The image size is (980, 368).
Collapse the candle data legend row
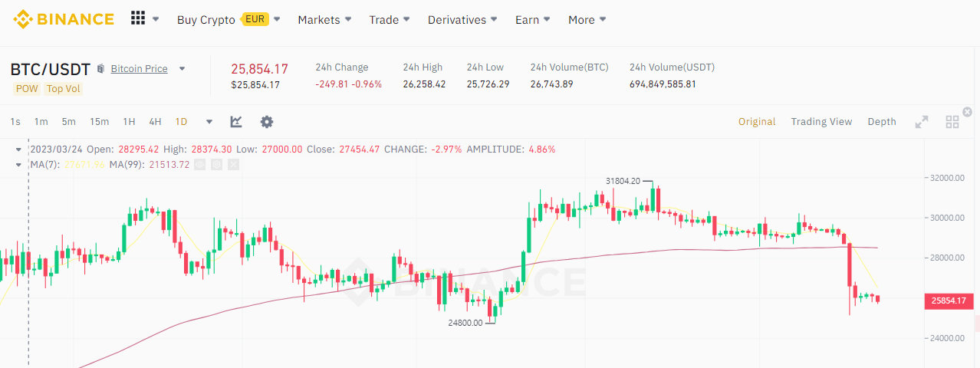coord(18,149)
